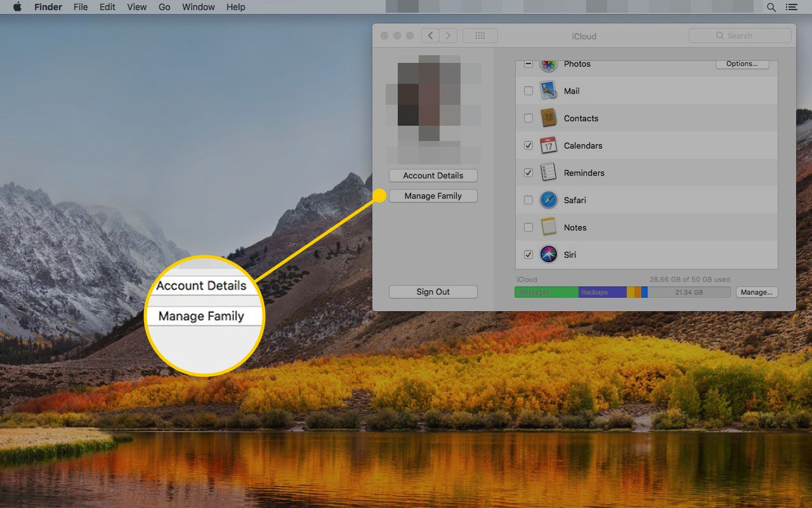This screenshot has height=508, width=812.
Task: Click the Messages segment of storage bar
Action: pyautogui.click(x=546, y=292)
